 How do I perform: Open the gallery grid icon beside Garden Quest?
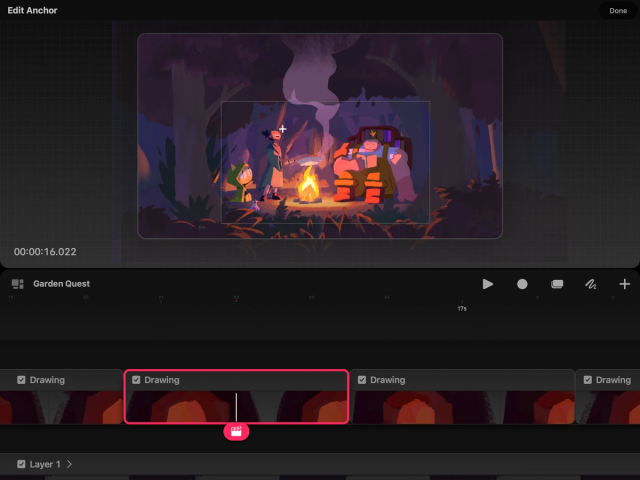click(x=18, y=284)
